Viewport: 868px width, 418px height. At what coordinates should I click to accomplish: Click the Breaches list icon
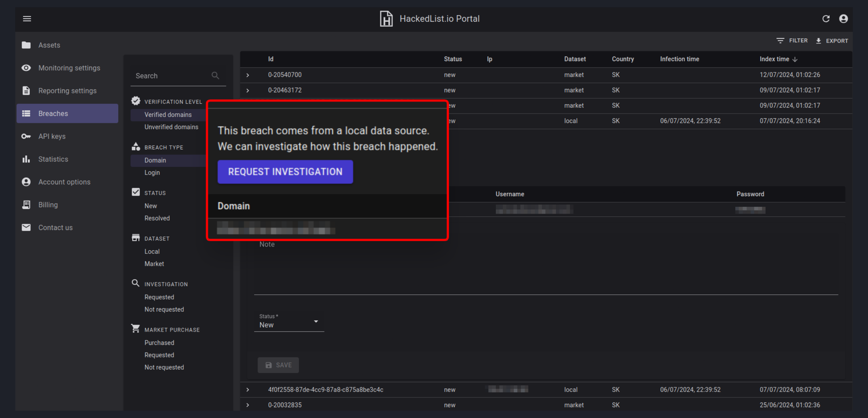point(26,113)
